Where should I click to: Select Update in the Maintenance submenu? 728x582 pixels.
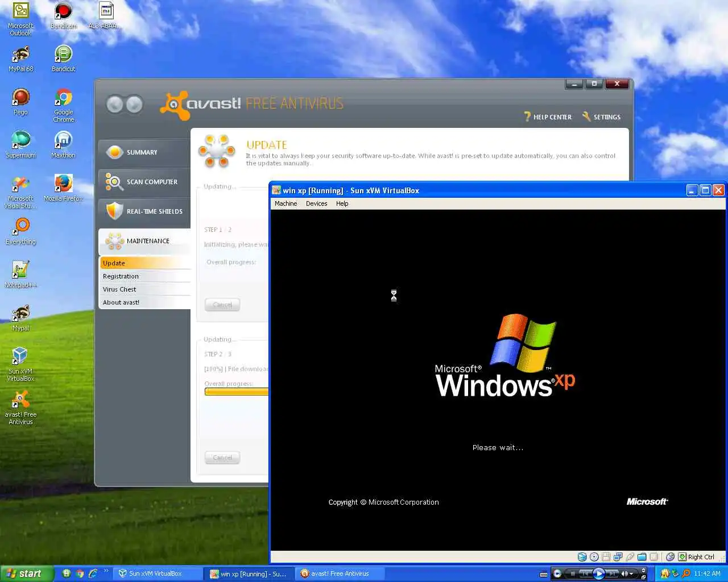tap(145, 263)
